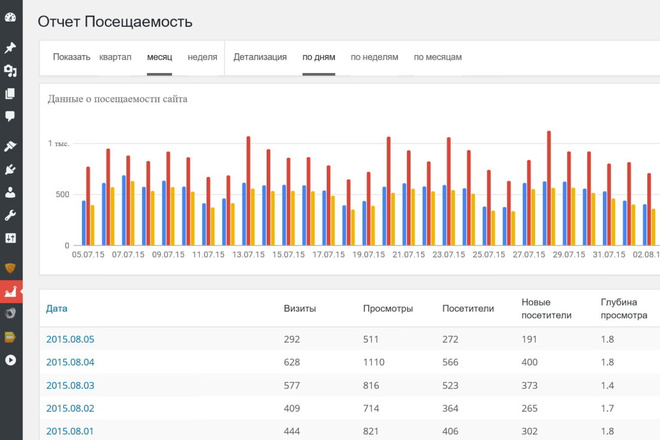The image size is (660, 440).
Task: Click the gray ring icon in sidebar
Action: 10,313
